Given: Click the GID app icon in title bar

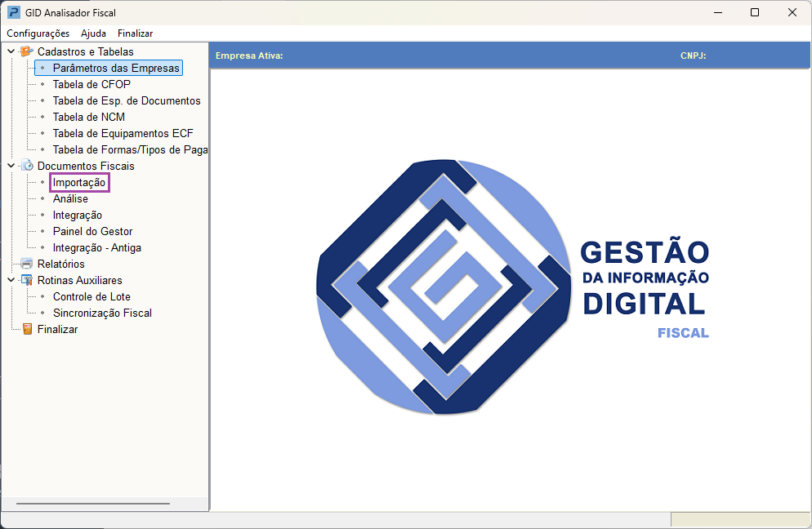Looking at the screenshot, I should [x=14, y=12].
